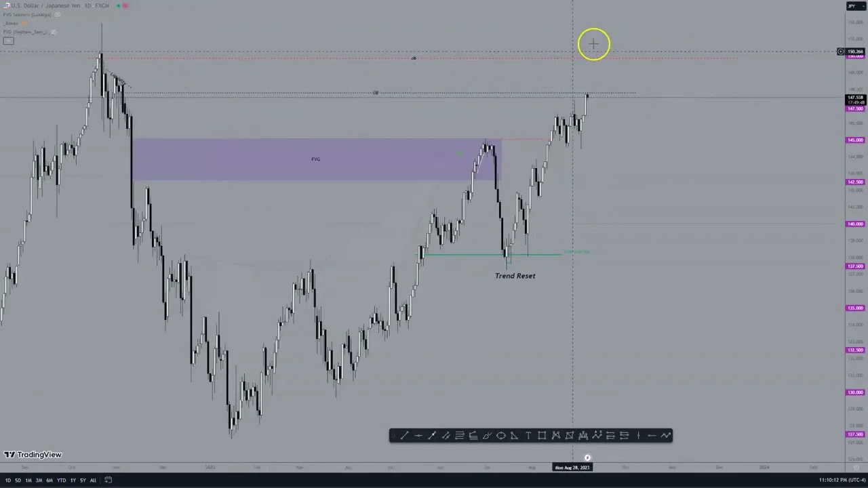Set chart range to 3M
This screenshot has width=868, height=488.
[x=39, y=481]
